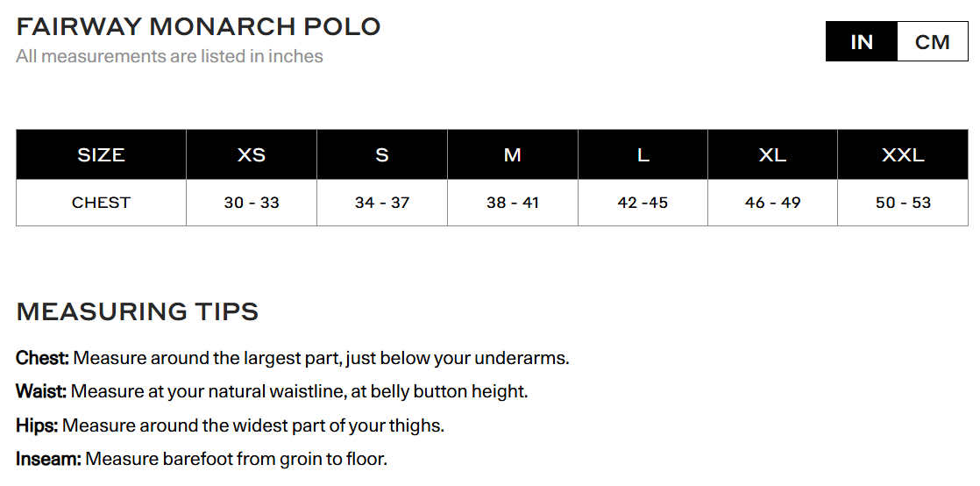The height and width of the screenshot is (486, 980).
Task: Click the 46 - 49 chest cell
Action: coord(772,203)
